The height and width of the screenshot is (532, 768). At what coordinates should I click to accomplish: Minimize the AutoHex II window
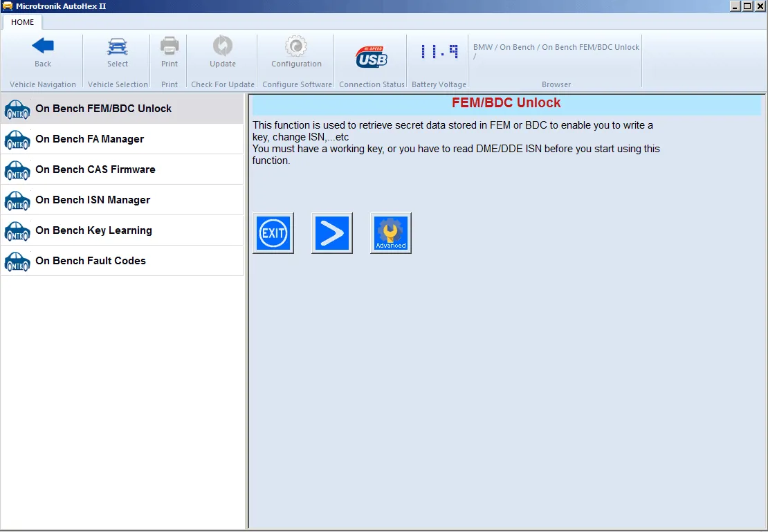point(735,6)
